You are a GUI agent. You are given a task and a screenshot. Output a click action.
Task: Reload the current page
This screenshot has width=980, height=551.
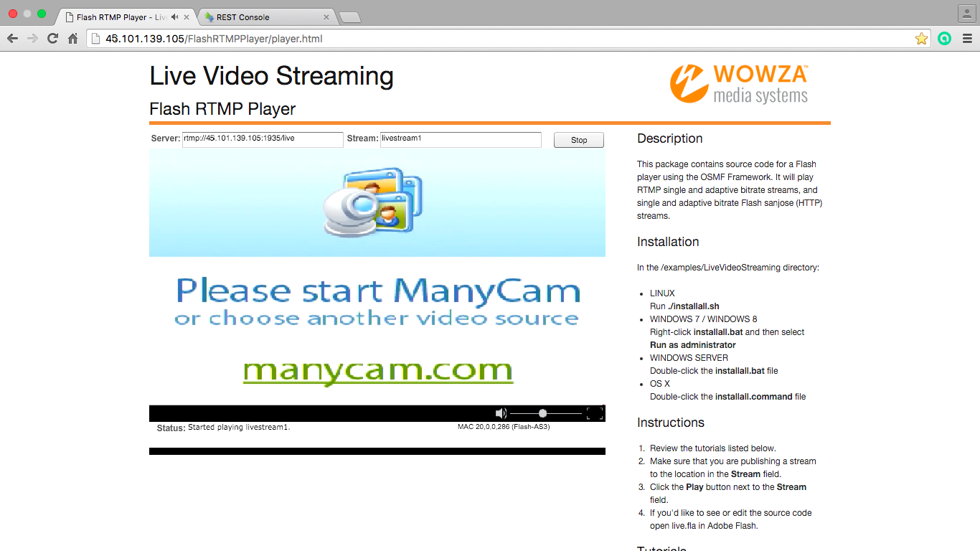tap(52, 39)
